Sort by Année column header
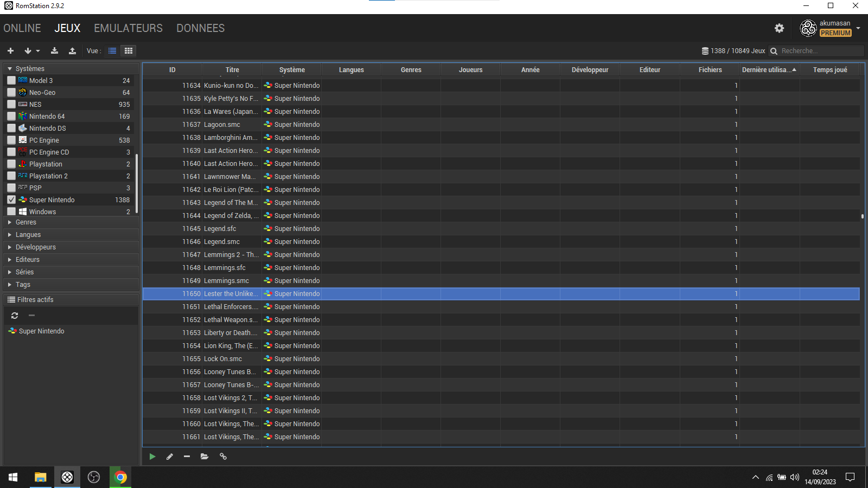 [x=530, y=70]
